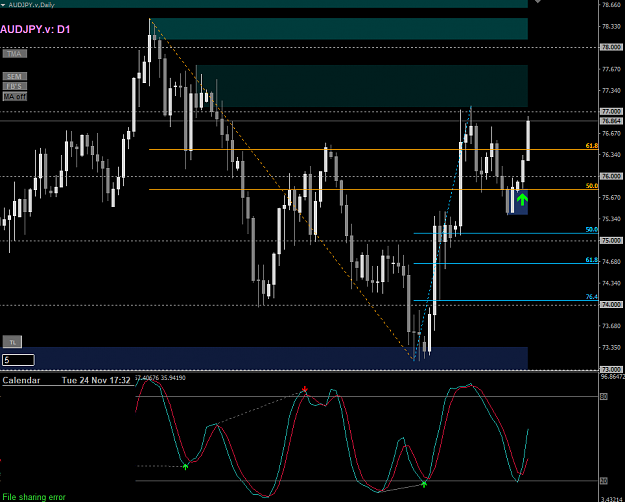The width and height of the screenshot is (625, 502).
Task: Click the 74.680 price scale value
Action: [x=611, y=262]
